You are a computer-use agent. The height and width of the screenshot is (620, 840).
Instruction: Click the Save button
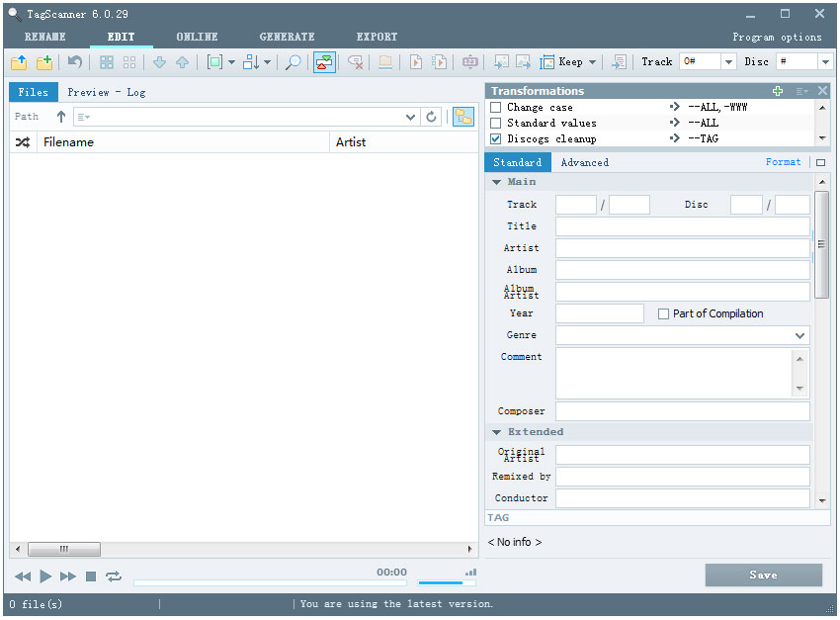click(763, 576)
